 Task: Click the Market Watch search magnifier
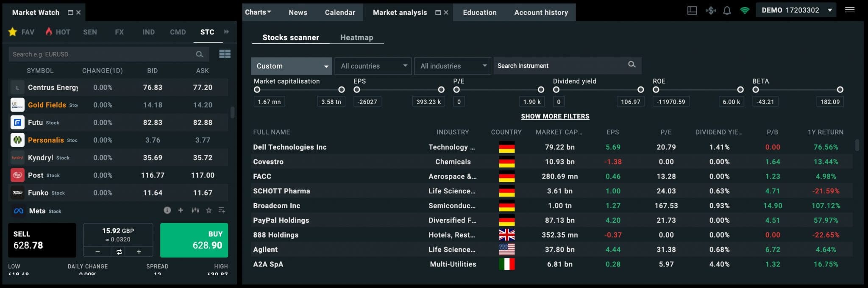(200, 54)
